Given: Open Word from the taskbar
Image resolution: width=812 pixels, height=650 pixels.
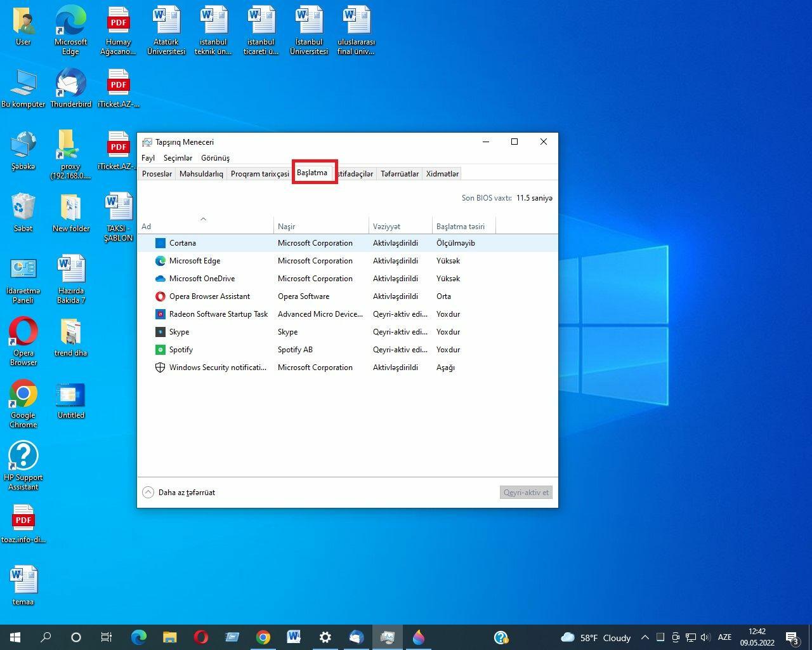Looking at the screenshot, I should [x=294, y=637].
